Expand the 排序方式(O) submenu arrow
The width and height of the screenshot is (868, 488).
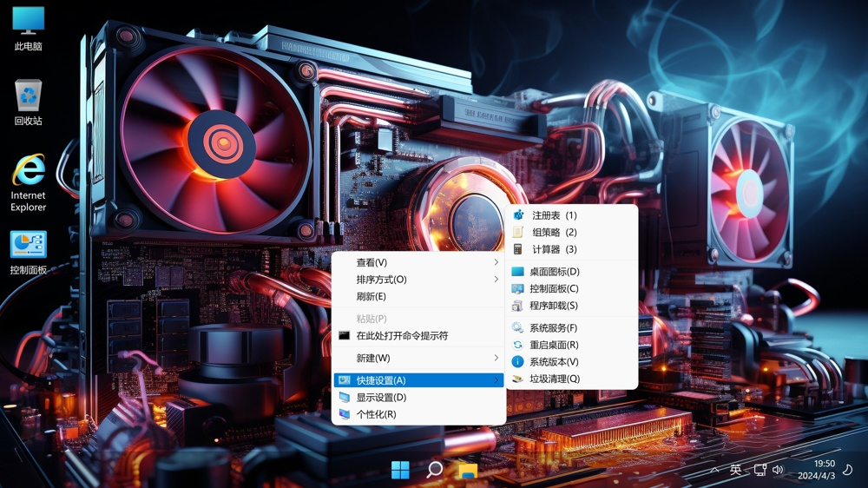pyautogui.click(x=496, y=280)
